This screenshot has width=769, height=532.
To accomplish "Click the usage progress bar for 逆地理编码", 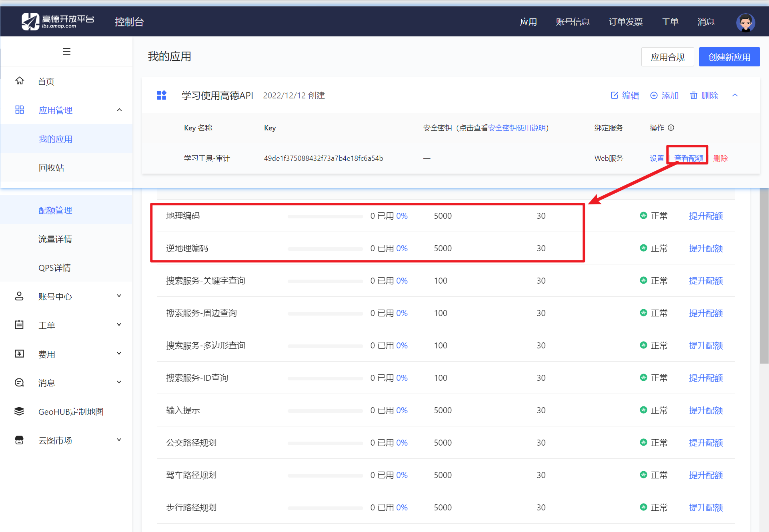I will click(325, 248).
